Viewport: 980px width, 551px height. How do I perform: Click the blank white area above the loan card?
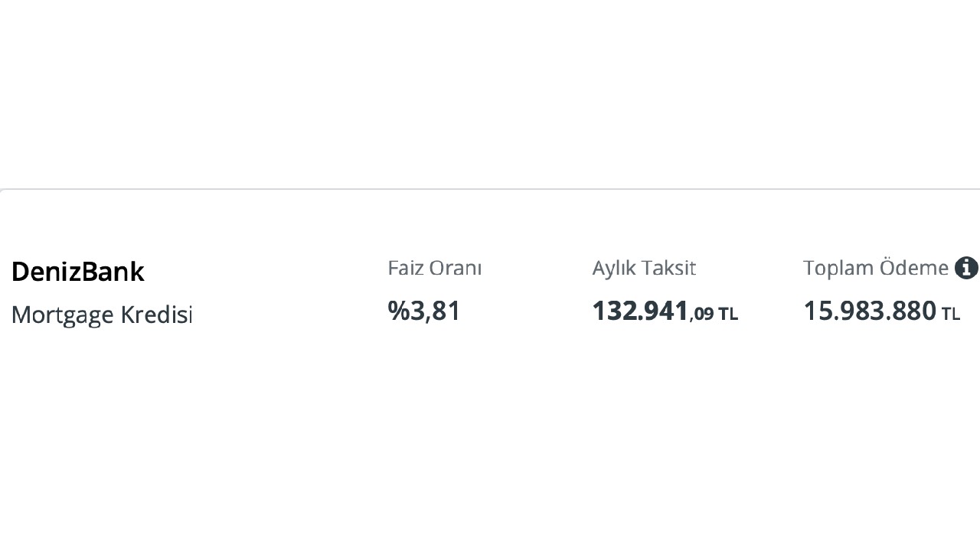pos(490,92)
